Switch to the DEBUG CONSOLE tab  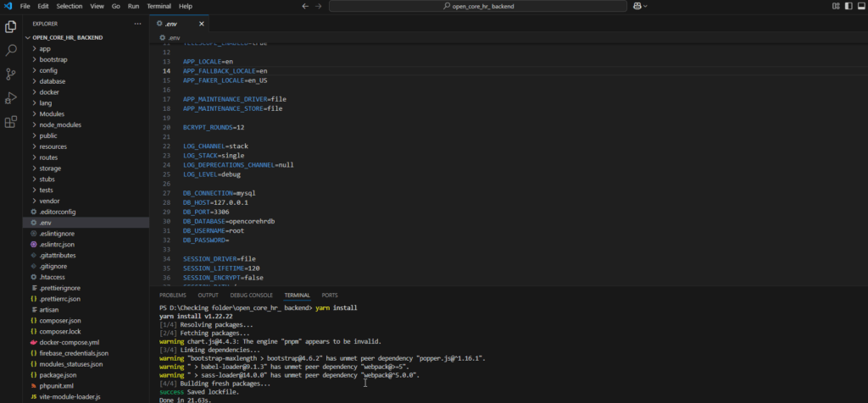[251, 295]
